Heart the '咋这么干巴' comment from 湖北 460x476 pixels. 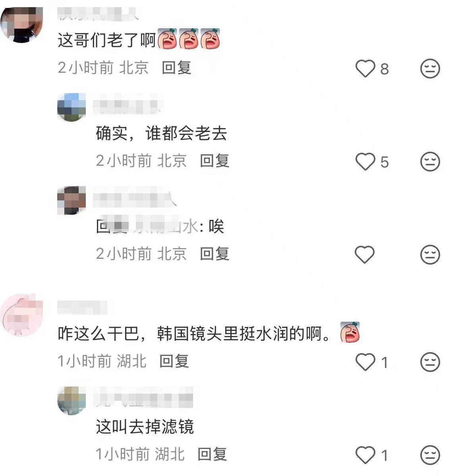365,362
